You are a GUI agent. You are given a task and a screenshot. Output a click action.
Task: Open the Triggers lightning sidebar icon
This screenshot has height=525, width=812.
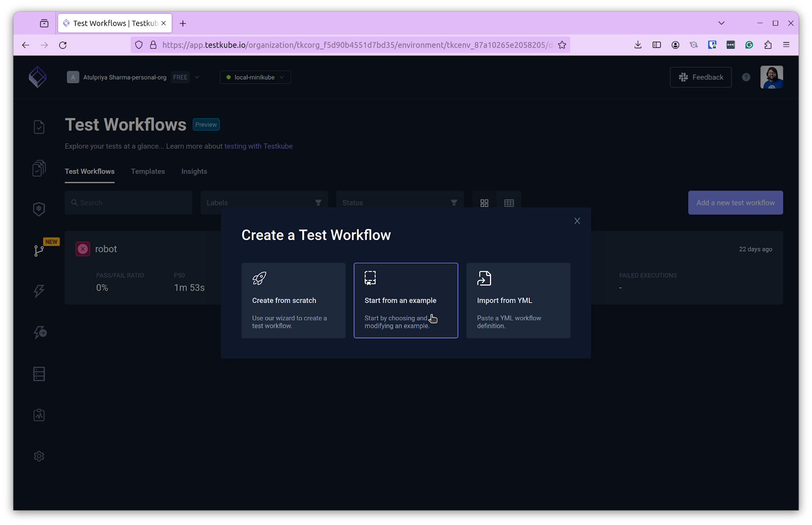(39, 291)
